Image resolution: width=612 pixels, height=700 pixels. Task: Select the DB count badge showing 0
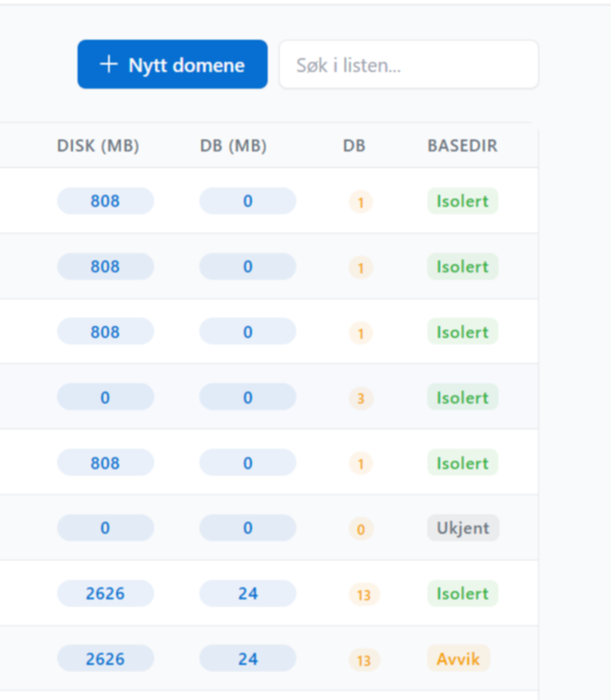coord(361,529)
